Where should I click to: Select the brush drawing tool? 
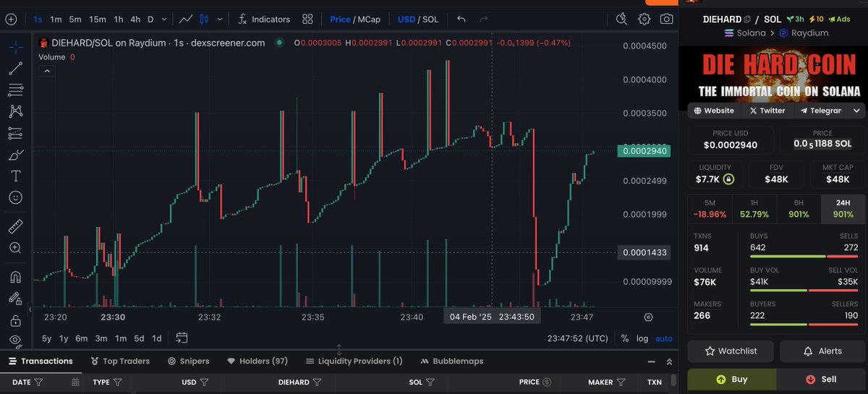[15, 155]
